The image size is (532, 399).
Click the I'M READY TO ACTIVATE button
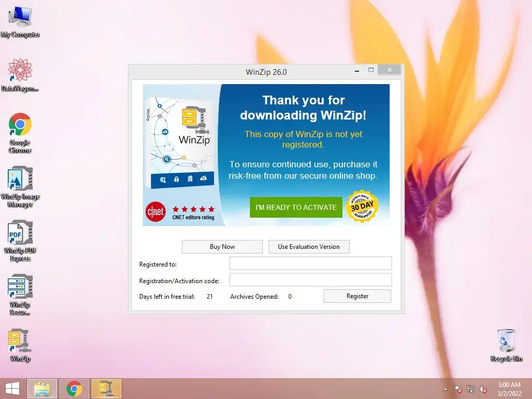296,207
